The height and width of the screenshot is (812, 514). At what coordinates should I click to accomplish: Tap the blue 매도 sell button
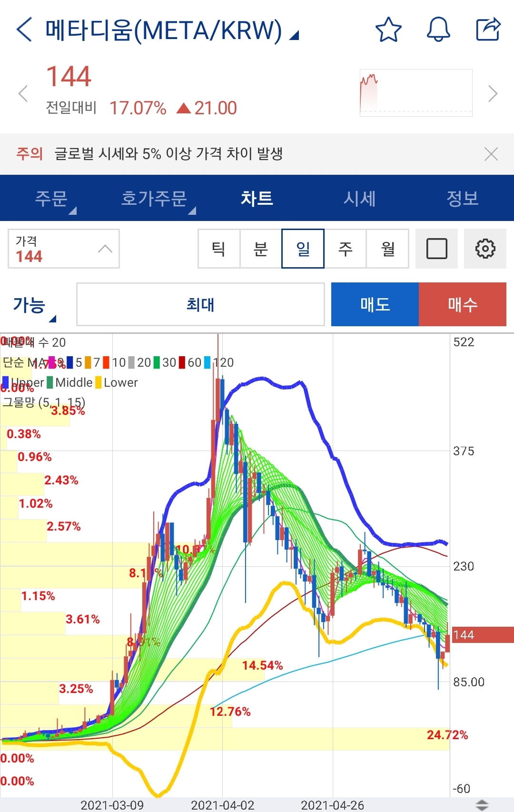(x=375, y=304)
